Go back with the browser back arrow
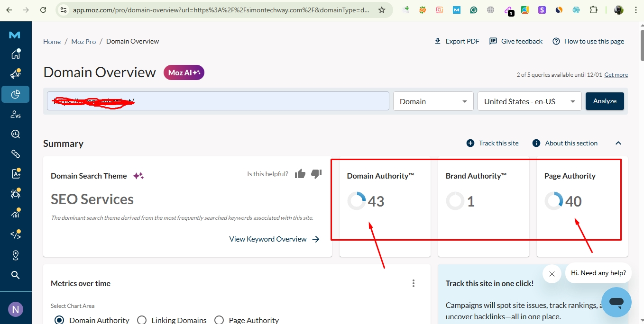This screenshot has height=324, width=644. pos(9,10)
